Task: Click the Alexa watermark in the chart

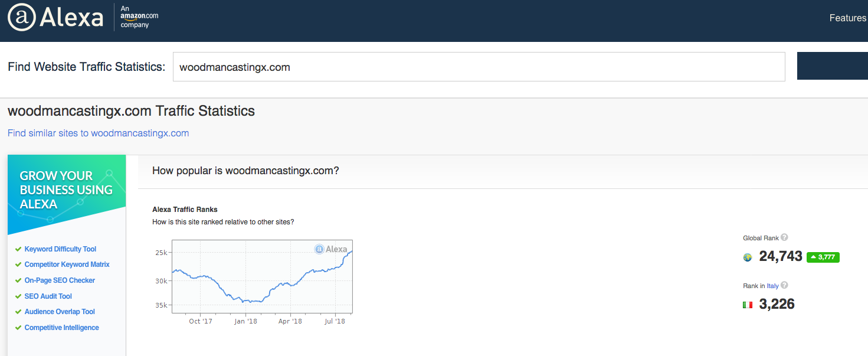Action: tap(331, 249)
